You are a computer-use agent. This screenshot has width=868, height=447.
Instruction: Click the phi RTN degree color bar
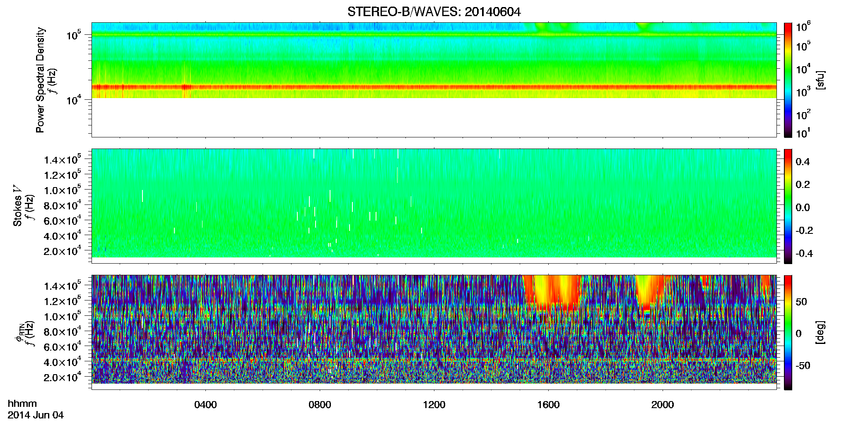point(788,332)
